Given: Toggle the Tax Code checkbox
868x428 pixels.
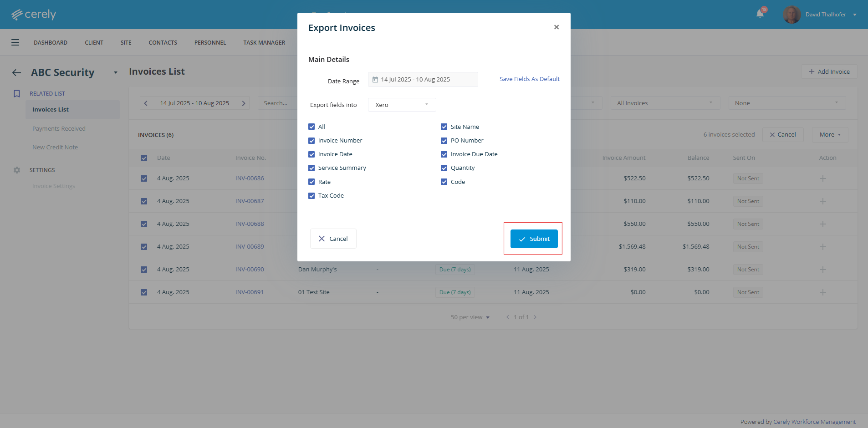Looking at the screenshot, I should click(x=311, y=196).
